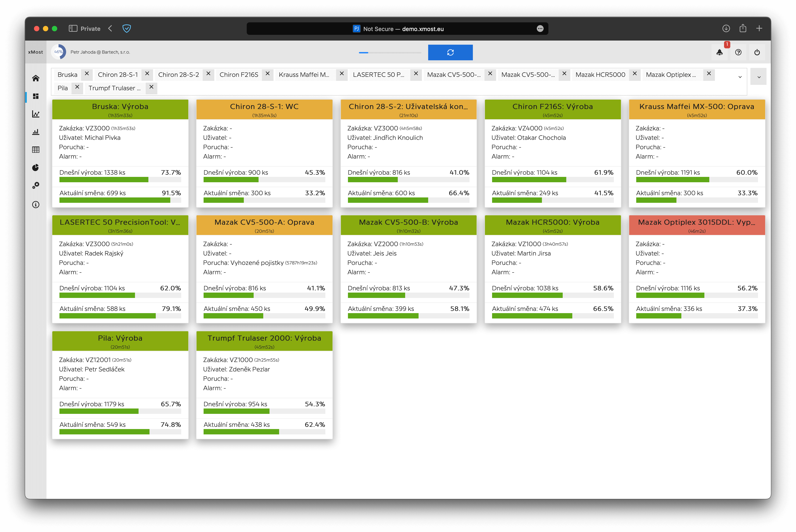Open the Pila: Výroba card header

tap(120, 341)
